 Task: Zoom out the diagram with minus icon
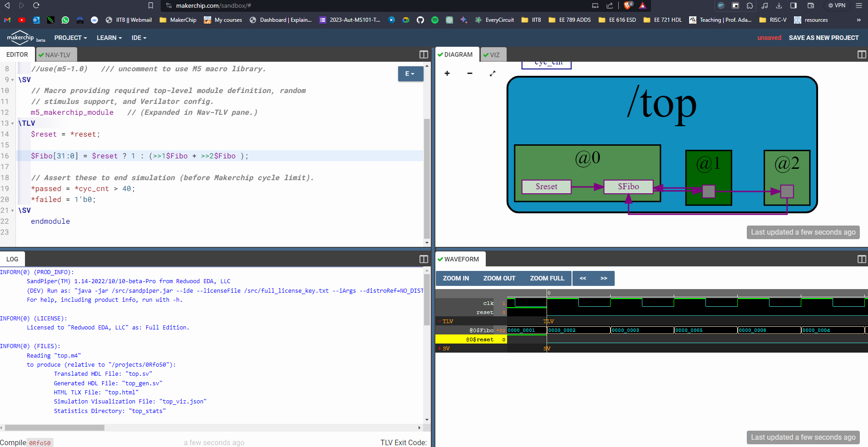tap(470, 74)
